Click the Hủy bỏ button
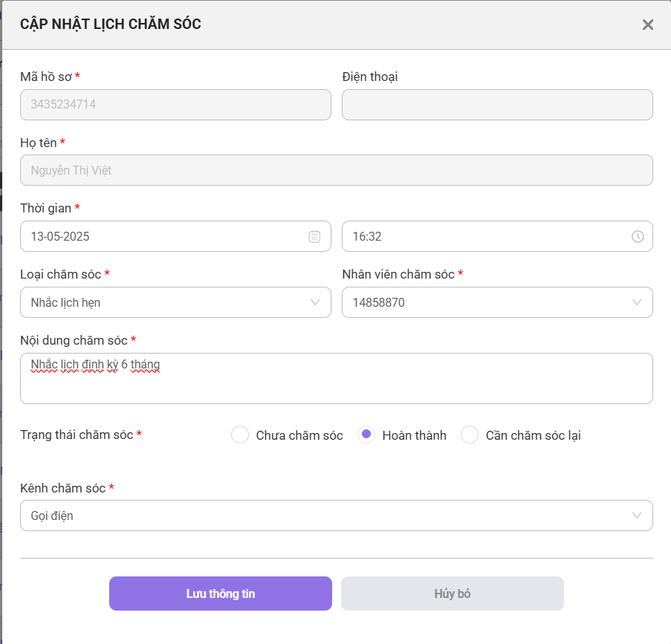 pyautogui.click(x=453, y=593)
